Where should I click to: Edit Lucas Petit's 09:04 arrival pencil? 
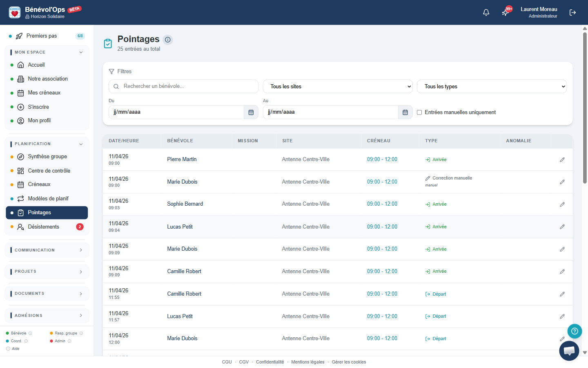pyautogui.click(x=562, y=227)
